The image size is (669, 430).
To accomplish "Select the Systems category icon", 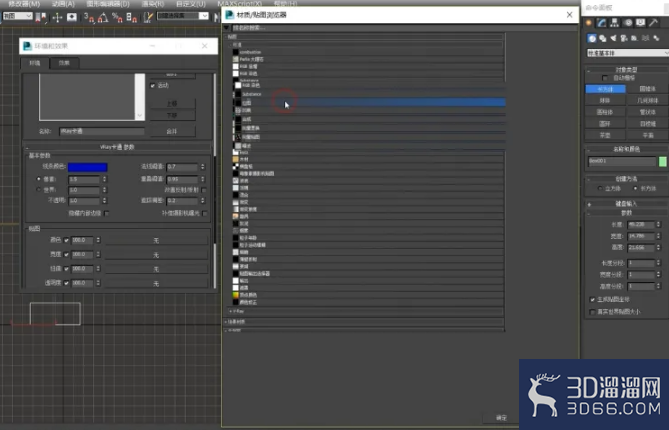I will coord(656,38).
